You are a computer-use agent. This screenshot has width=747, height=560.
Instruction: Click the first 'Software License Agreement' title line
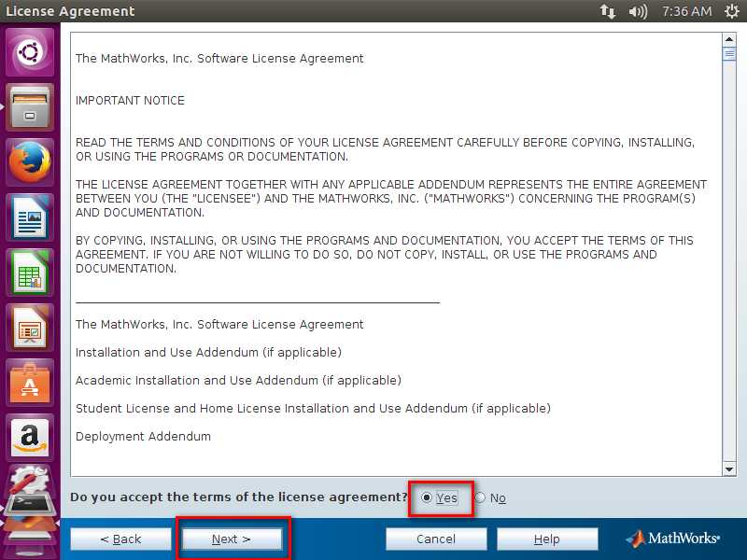coord(219,58)
